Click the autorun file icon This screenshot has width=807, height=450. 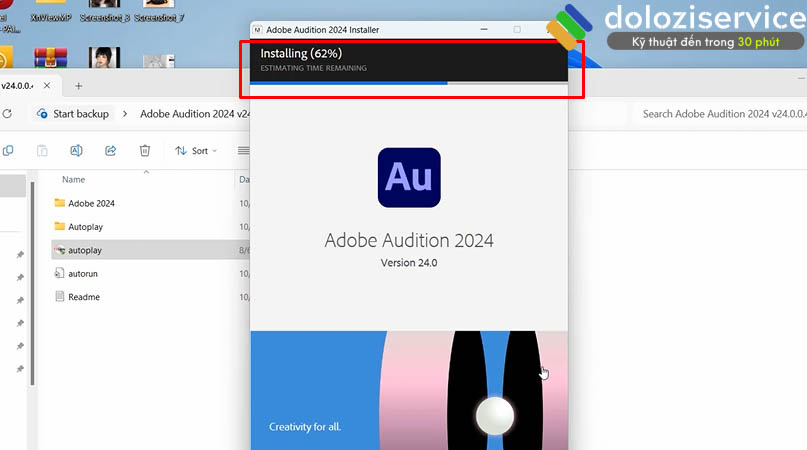[x=60, y=273]
